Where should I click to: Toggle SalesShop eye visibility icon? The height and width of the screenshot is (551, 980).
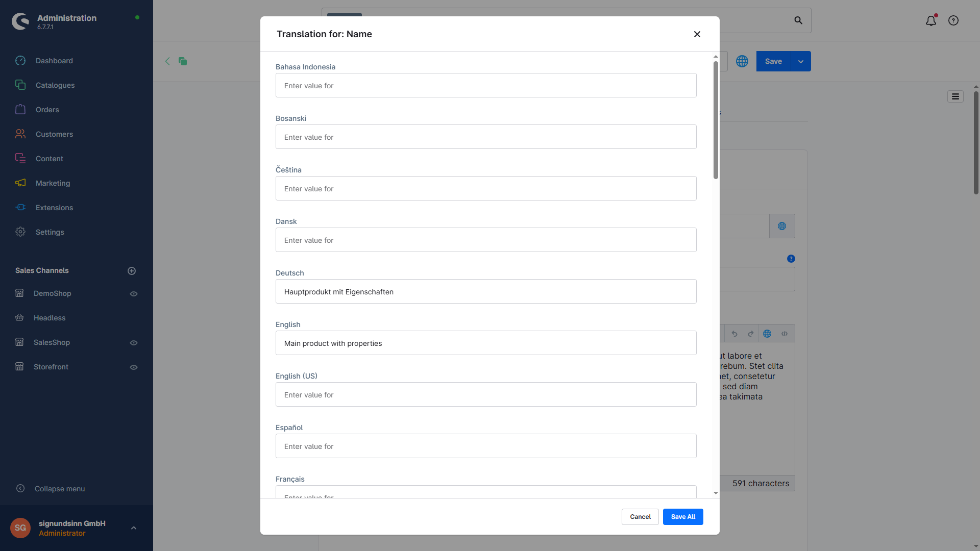[x=134, y=343]
